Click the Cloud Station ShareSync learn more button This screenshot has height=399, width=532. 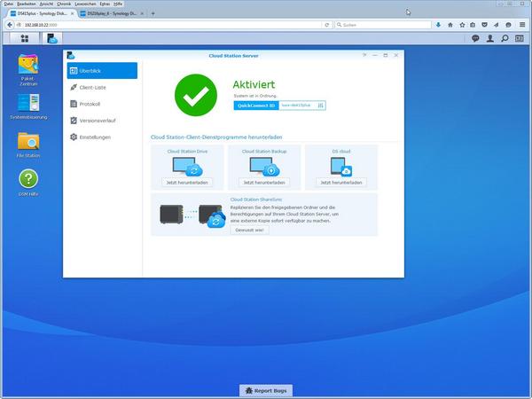click(x=249, y=230)
